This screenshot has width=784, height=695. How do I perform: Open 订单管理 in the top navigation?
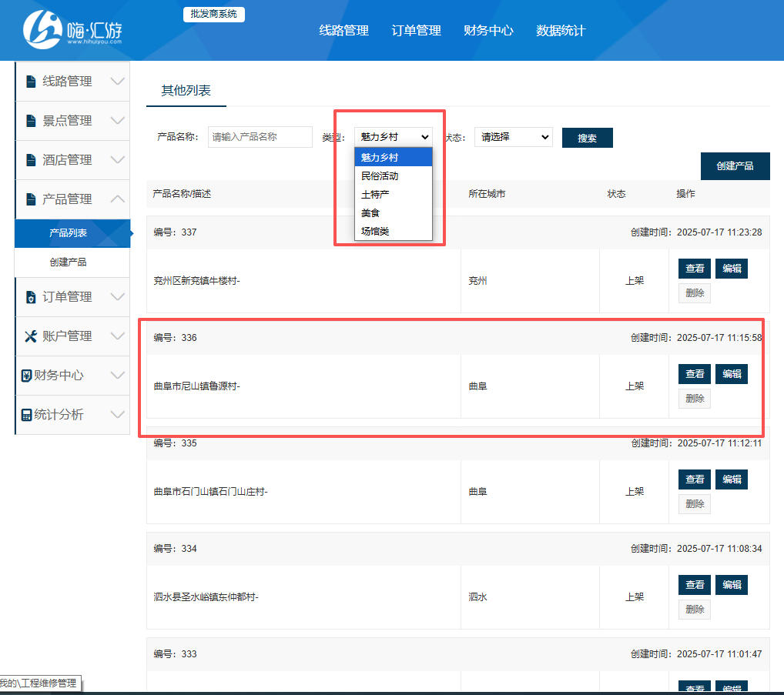coord(416,31)
